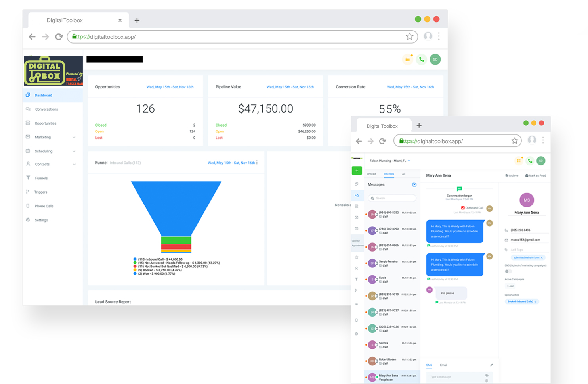Open the Opportunities date range link
Viewport: 588px width, 384px height.
[170, 87]
